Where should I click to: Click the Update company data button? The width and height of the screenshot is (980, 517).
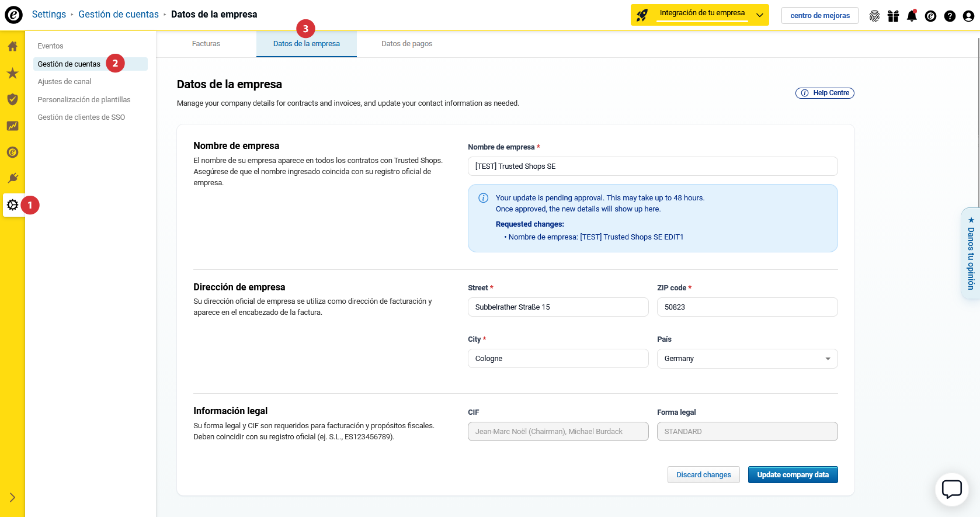(x=793, y=475)
